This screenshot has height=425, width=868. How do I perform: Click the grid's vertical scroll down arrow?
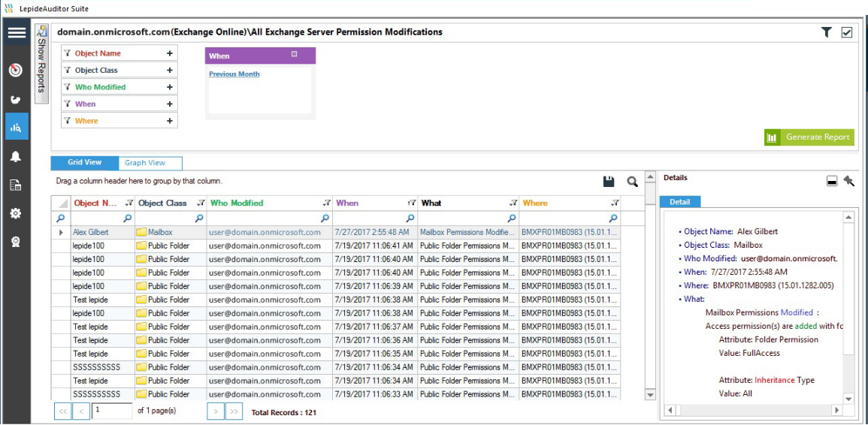pos(650,394)
